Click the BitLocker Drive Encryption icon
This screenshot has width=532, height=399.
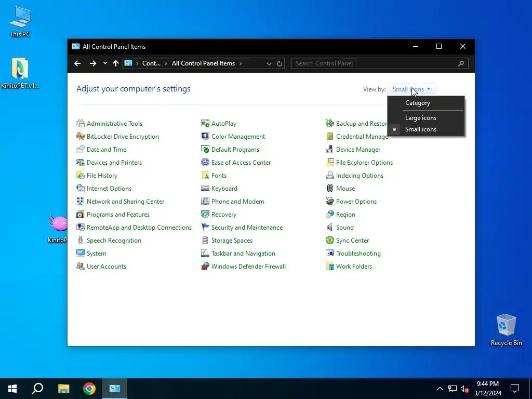tap(81, 137)
